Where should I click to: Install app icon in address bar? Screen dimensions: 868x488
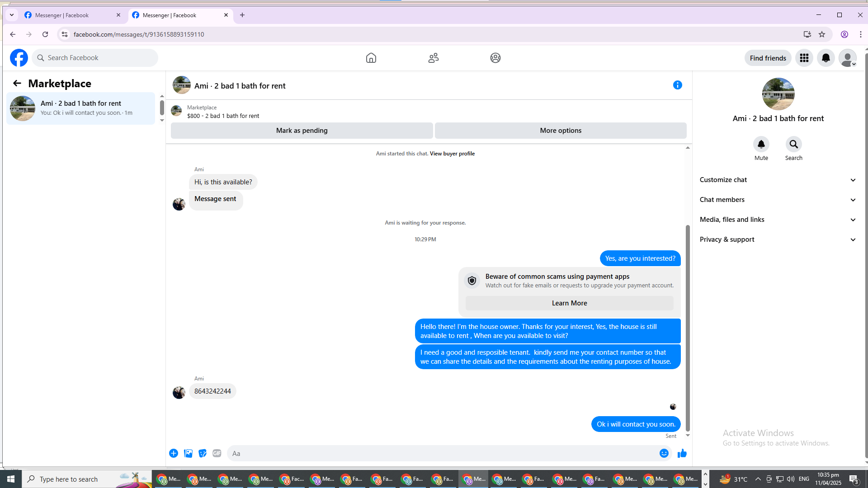(x=807, y=34)
